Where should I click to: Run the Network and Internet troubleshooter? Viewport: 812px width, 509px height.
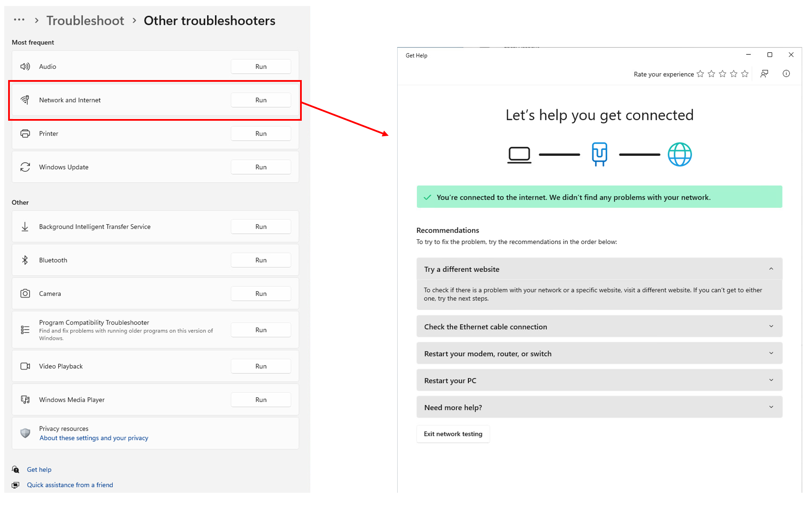click(261, 100)
